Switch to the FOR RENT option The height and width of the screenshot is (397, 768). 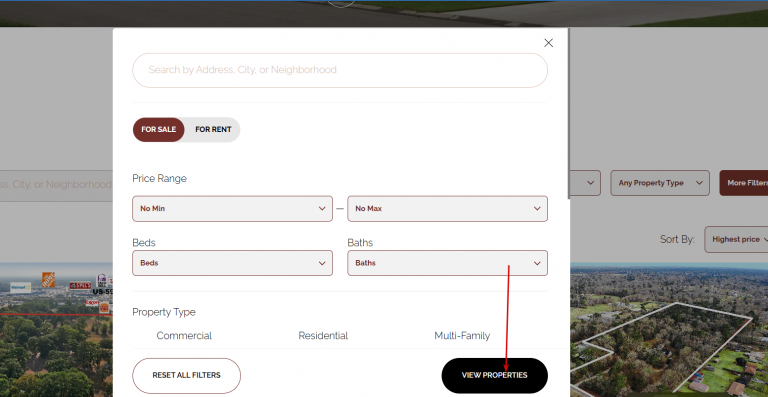click(x=213, y=130)
